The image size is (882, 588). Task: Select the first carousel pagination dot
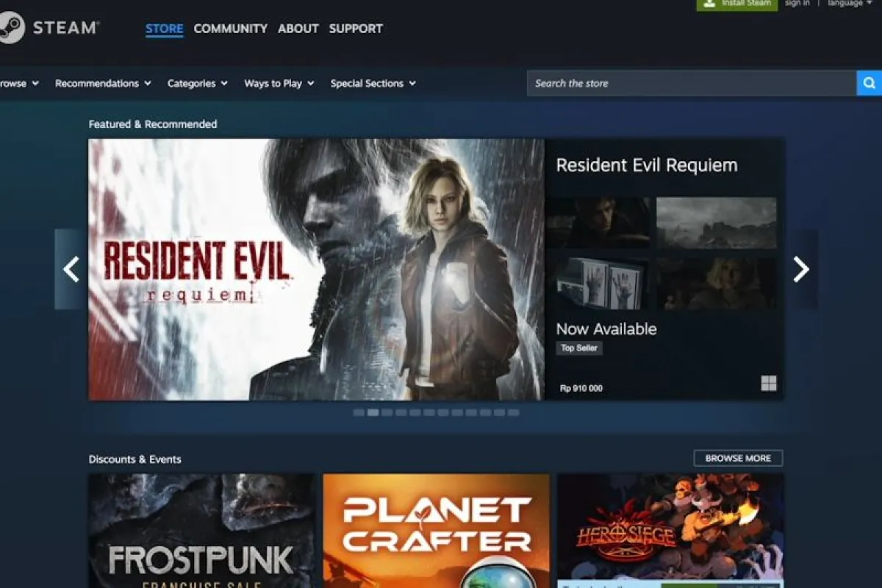359,413
